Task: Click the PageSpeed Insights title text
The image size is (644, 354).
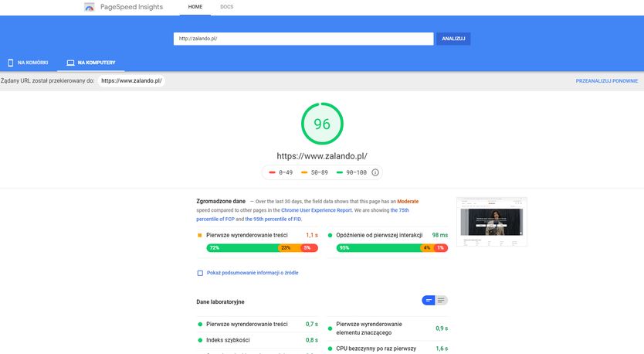Action: point(131,7)
